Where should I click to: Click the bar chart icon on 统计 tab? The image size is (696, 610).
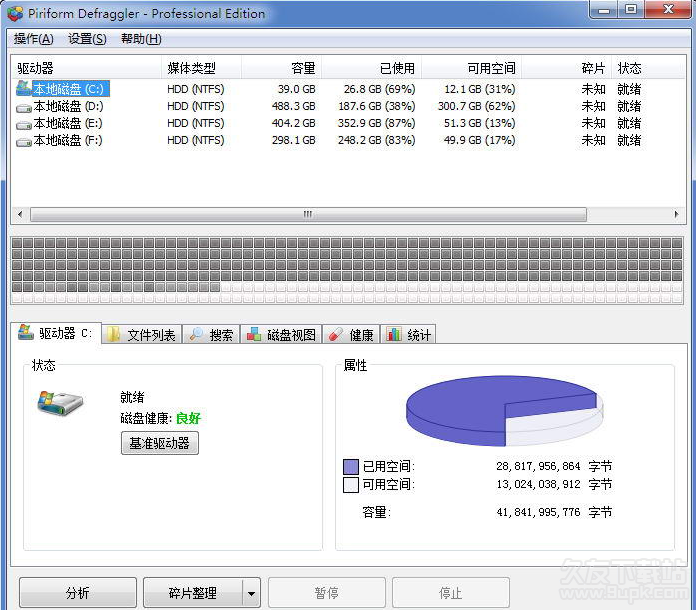pyautogui.click(x=394, y=334)
